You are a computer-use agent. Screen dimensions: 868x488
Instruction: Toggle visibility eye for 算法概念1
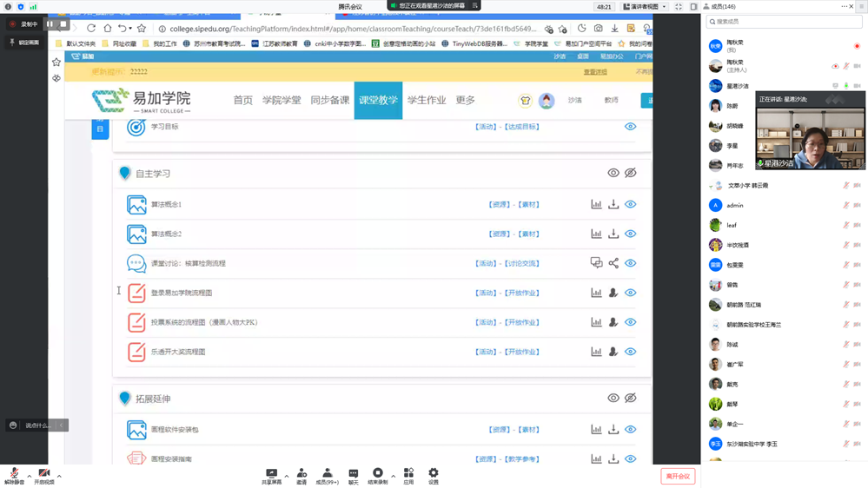(x=631, y=204)
